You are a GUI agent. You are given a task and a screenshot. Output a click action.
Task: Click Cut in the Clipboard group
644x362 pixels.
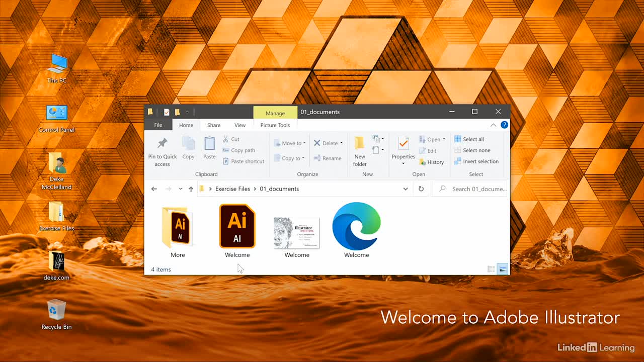231,139
